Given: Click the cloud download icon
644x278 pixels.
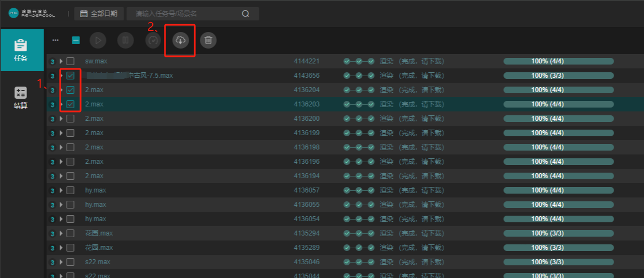Looking at the screenshot, I should point(180,40).
